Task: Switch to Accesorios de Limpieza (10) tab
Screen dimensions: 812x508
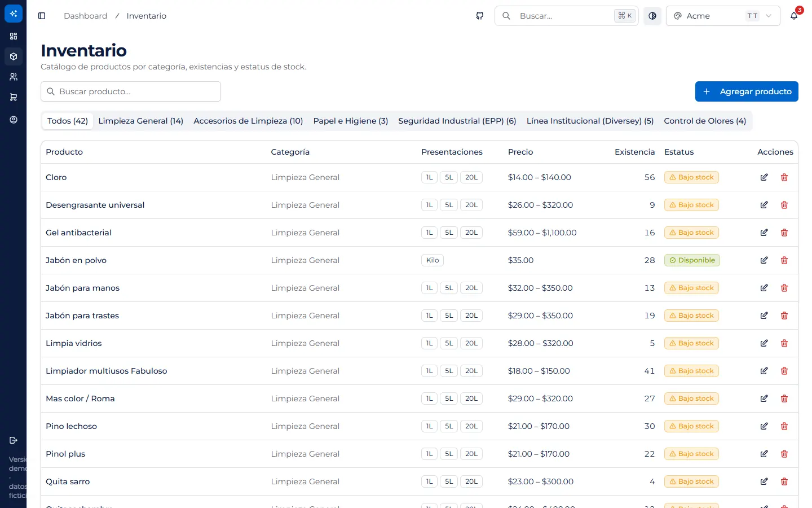Action: coord(248,121)
